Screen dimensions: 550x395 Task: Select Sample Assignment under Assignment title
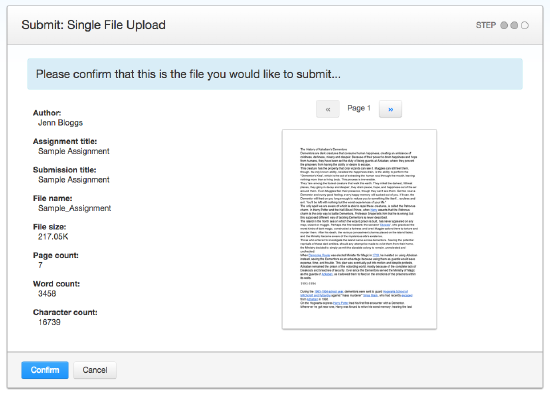pos(74,151)
